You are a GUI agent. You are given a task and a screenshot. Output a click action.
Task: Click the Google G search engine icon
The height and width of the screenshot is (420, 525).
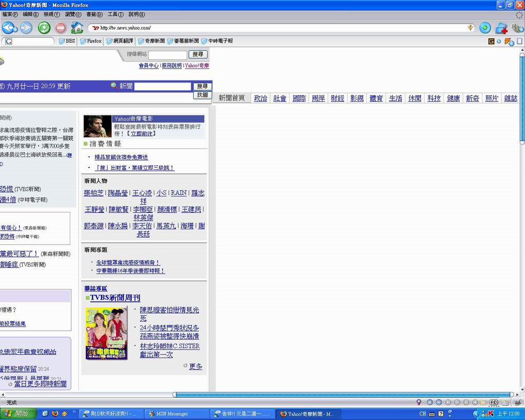pos(9,41)
